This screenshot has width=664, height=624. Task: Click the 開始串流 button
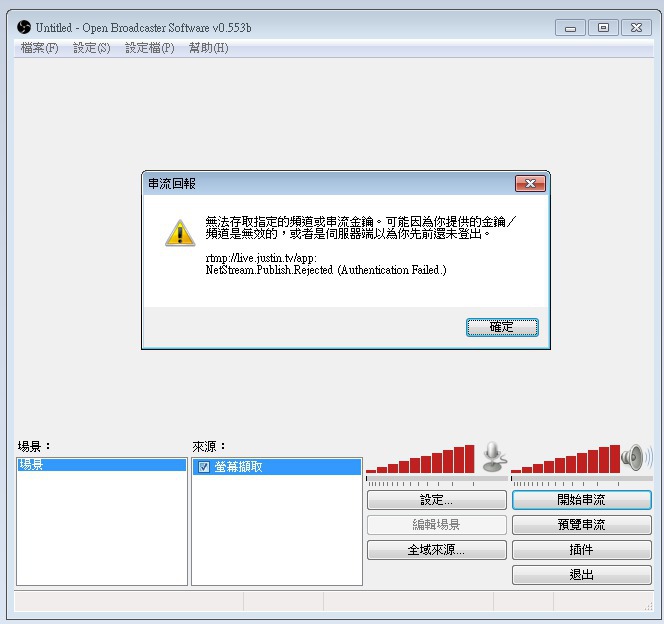(581, 500)
